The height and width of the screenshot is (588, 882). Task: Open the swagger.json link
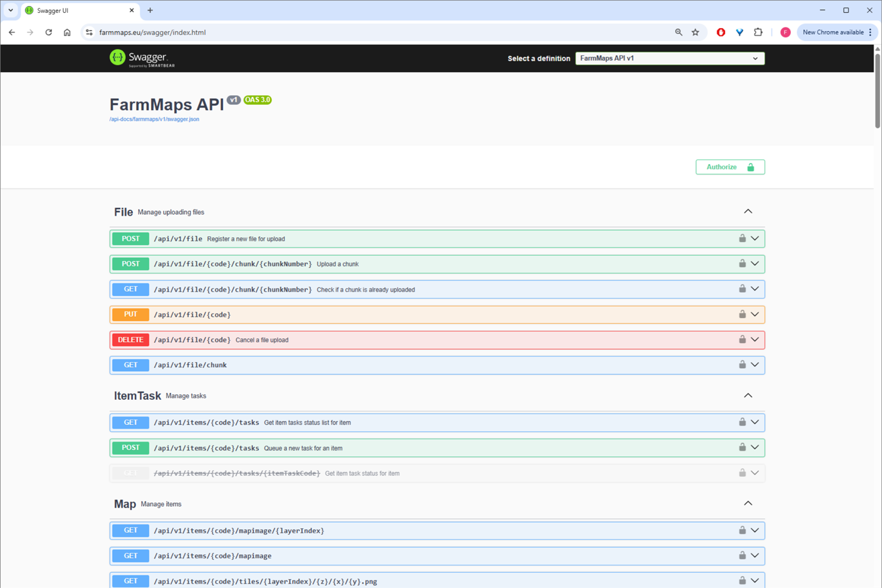[x=154, y=119]
